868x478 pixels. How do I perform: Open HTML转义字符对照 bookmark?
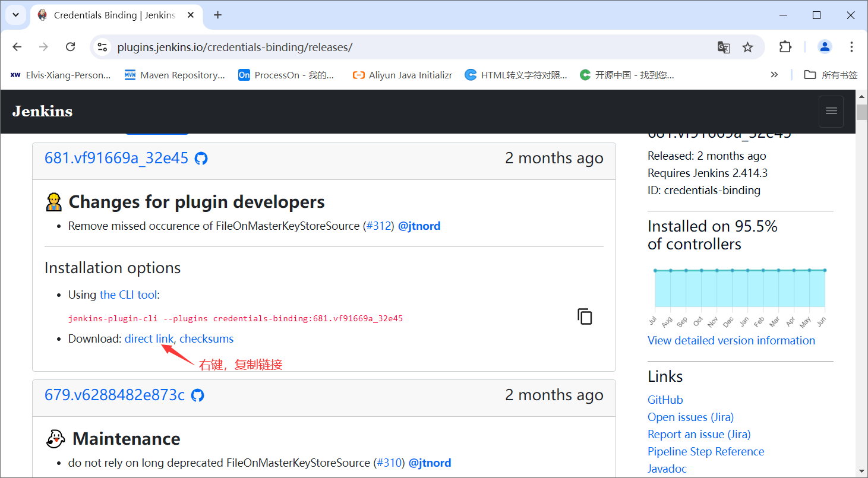516,75
